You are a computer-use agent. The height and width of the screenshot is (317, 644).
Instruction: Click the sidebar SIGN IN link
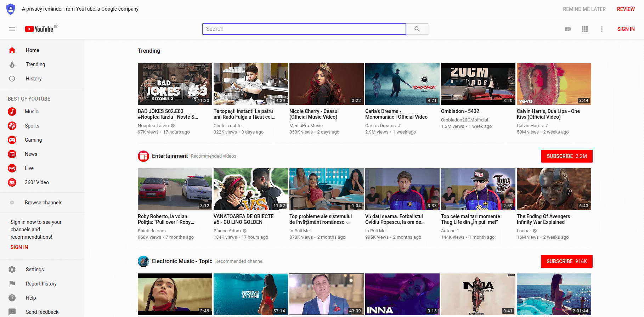(19, 247)
